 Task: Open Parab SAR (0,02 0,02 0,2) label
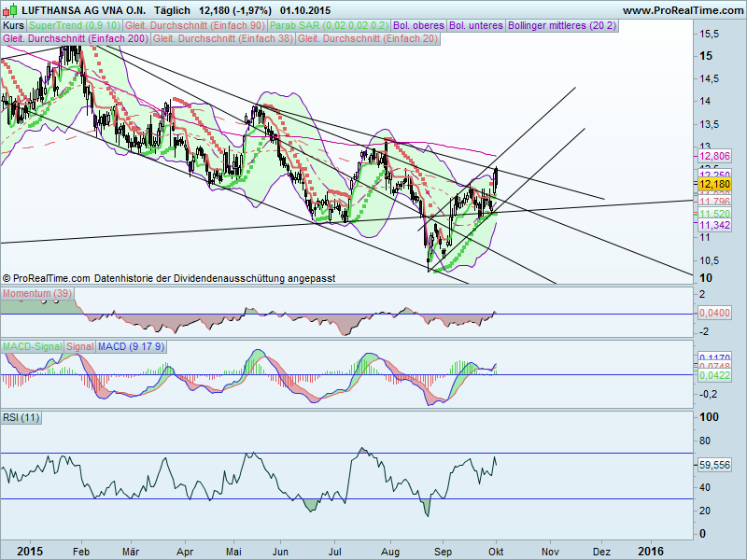point(330,26)
